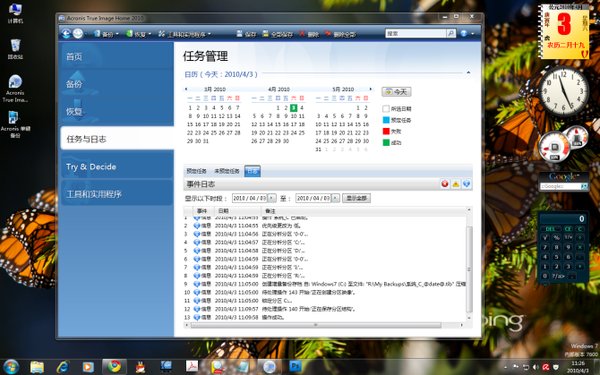Screen dimensions: 600x375
Task: Open the Acronis True Image desktop shortcut
Action: click(15, 88)
